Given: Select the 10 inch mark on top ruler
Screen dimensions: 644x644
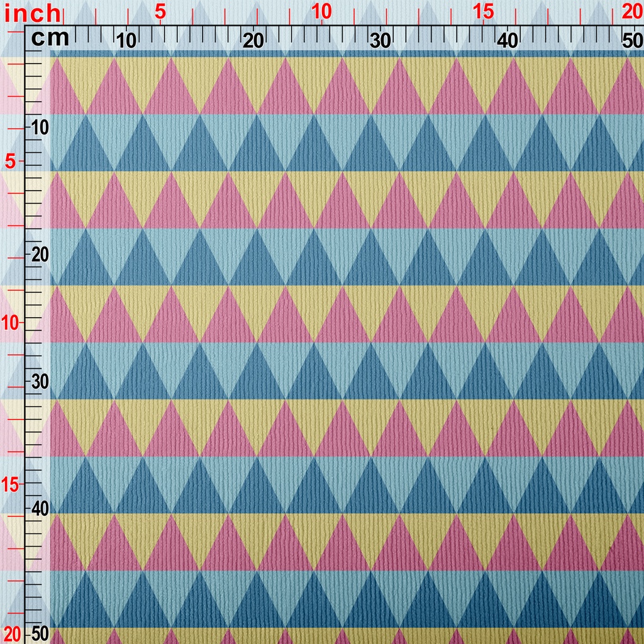Looking at the screenshot, I should (x=321, y=11).
